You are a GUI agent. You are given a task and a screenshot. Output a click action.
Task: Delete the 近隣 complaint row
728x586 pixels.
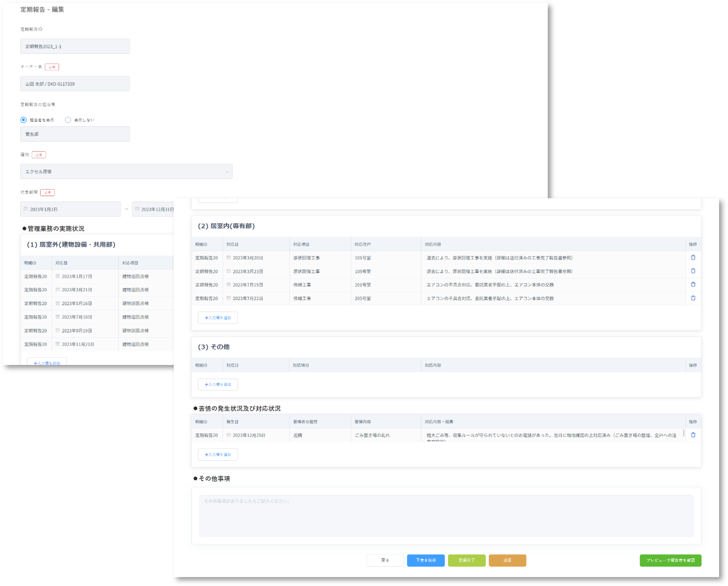tap(693, 435)
